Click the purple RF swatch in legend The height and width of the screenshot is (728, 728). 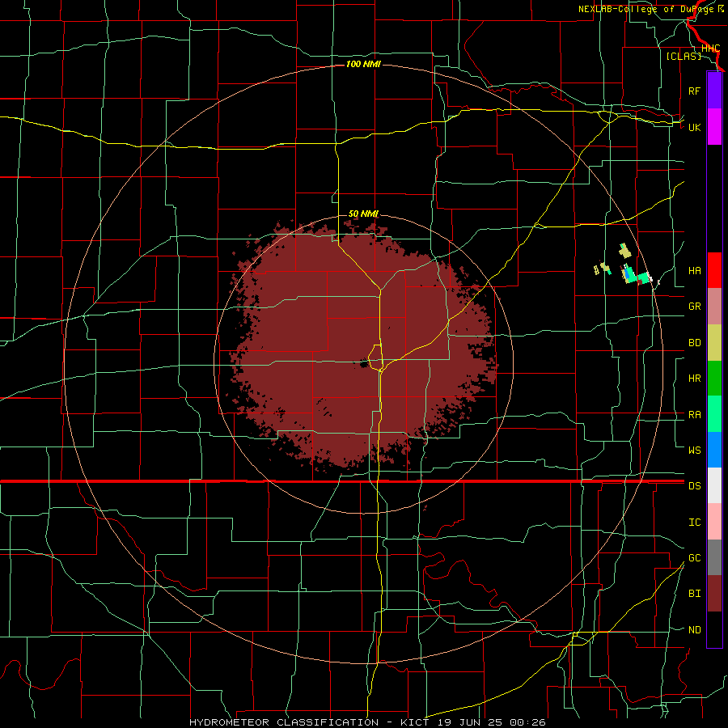click(x=714, y=91)
